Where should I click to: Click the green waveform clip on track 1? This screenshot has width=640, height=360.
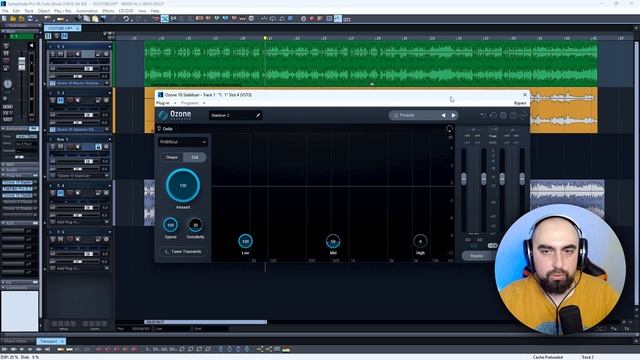(371, 64)
